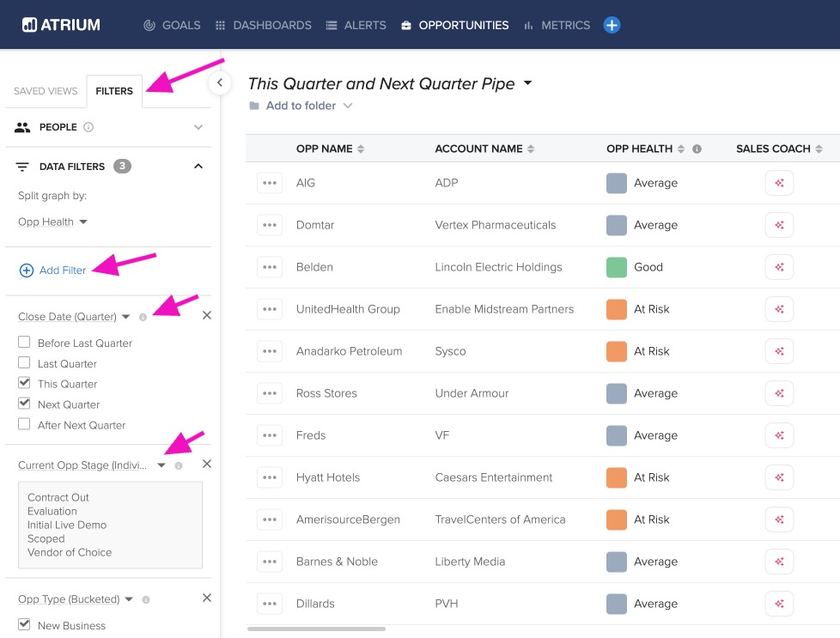Uncheck the New Business checkbox
840x638 pixels.
click(x=24, y=624)
